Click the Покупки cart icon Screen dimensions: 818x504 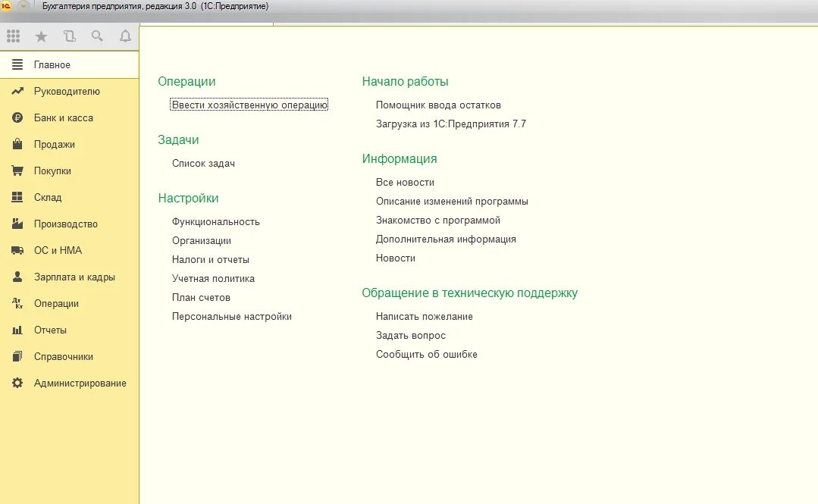tap(17, 171)
